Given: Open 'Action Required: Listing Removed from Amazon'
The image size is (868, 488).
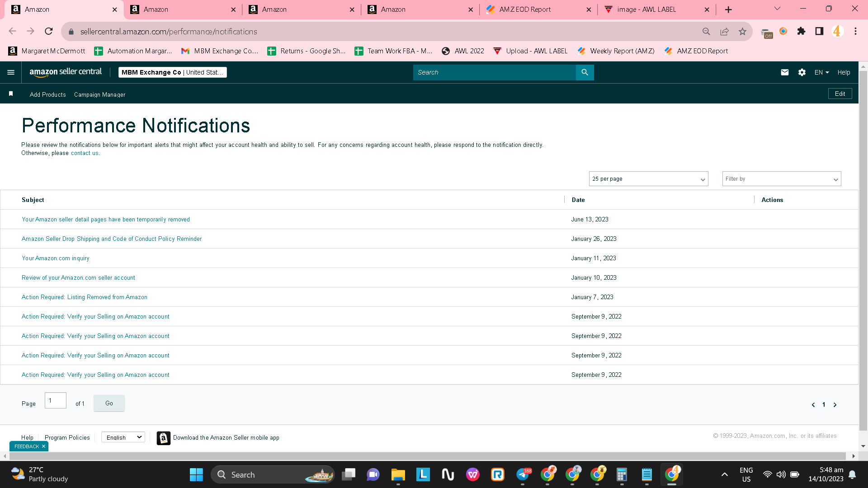Looking at the screenshot, I should pos(85,297).
